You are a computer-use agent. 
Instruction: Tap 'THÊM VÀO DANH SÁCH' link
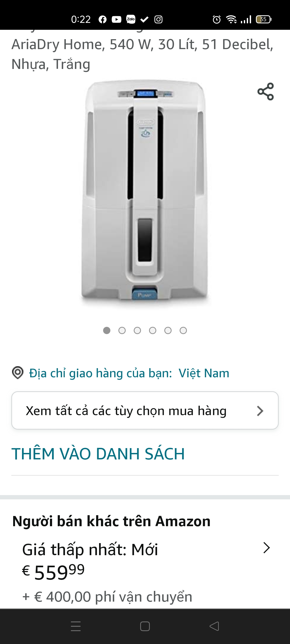[98, 454]
